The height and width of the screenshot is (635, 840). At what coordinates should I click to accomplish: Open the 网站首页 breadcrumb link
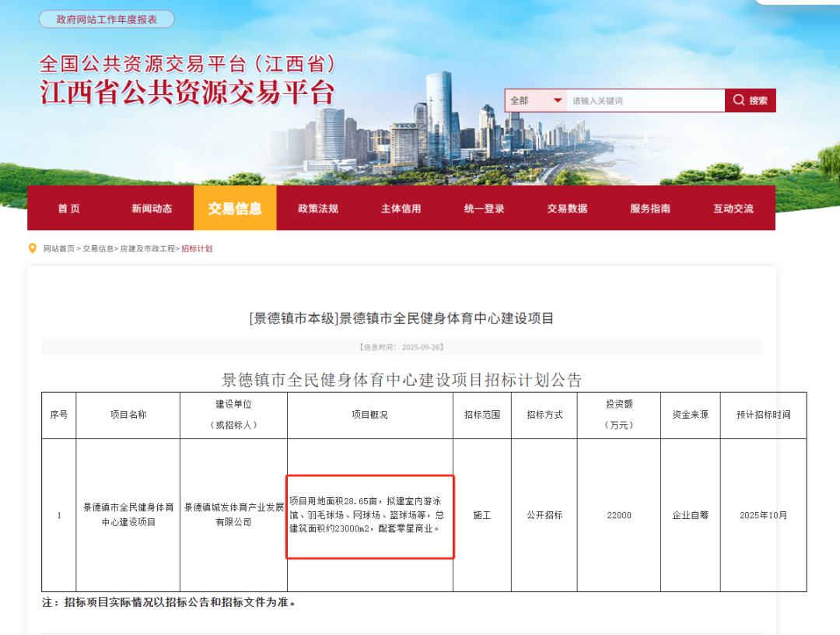[x=58, y=247]
